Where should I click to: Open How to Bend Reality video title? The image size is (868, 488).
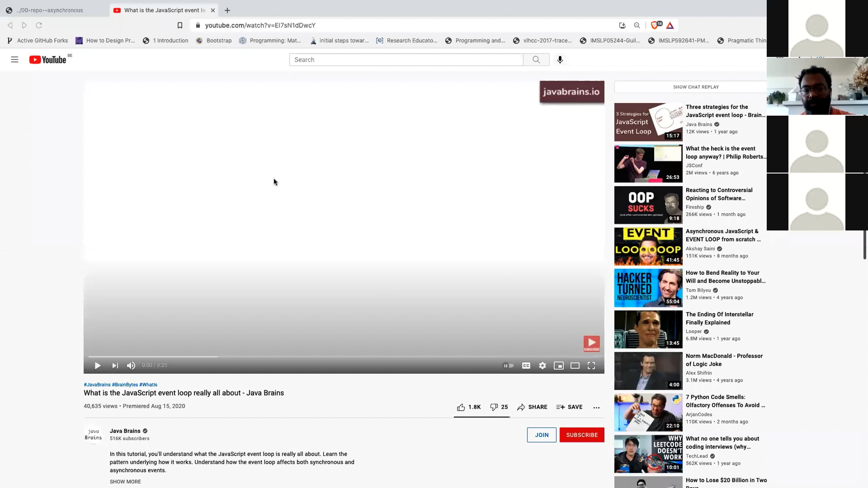click(x=726, y=277)
